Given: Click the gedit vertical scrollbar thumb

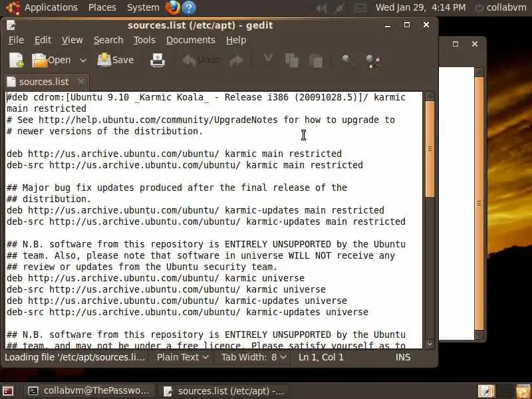Looking at the screenshot, I should (x=430, y=148).
